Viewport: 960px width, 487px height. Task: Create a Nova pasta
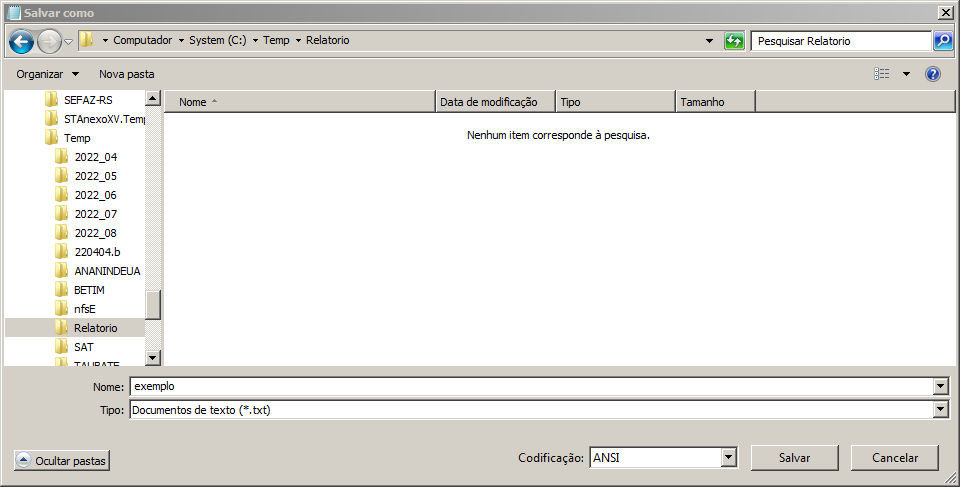click(x=127, y=74)
